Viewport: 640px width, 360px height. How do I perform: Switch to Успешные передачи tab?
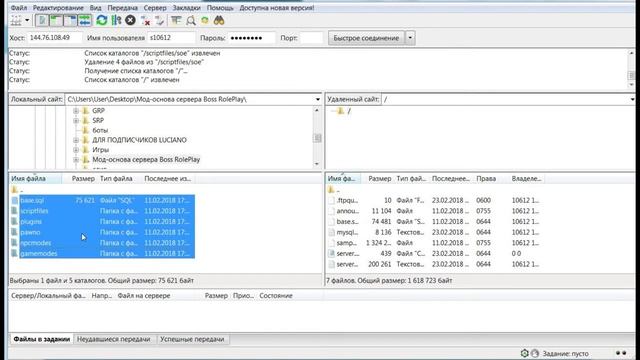pyautogui.click(x=192, y=339)
